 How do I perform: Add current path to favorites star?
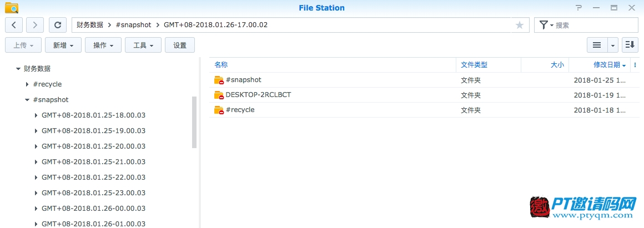pyautogui.click(x=520, y=26)
